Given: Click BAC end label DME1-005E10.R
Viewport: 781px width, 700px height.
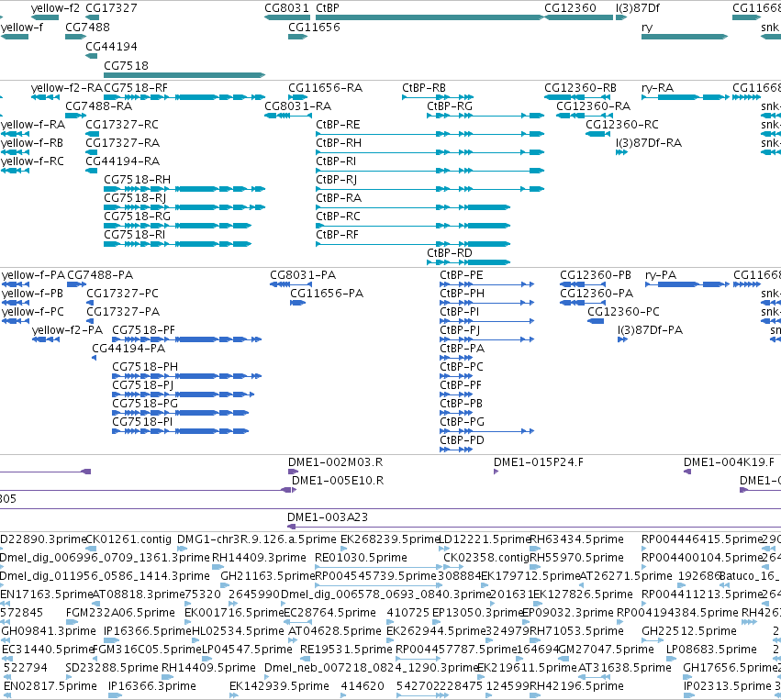Looking at the screenshot, I should 338,481.
